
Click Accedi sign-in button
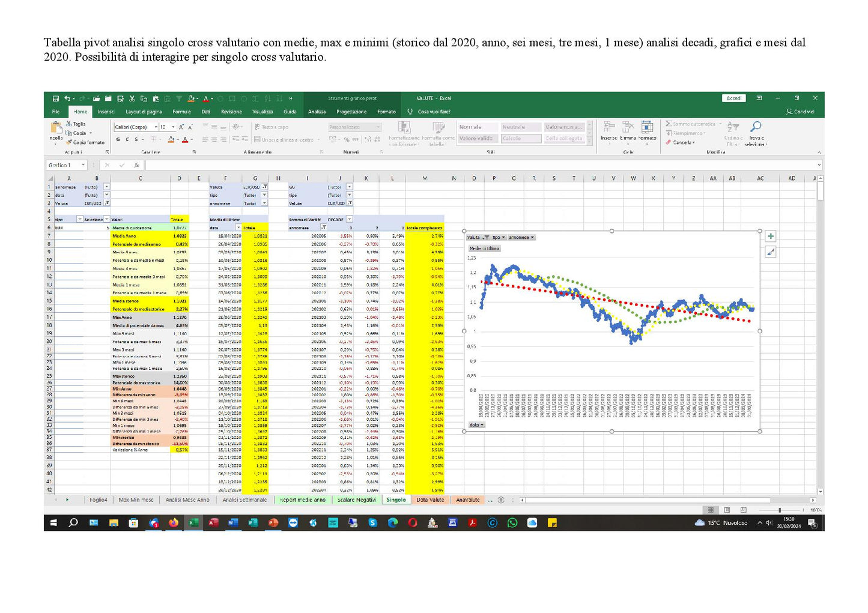click(x=733, y=98)
